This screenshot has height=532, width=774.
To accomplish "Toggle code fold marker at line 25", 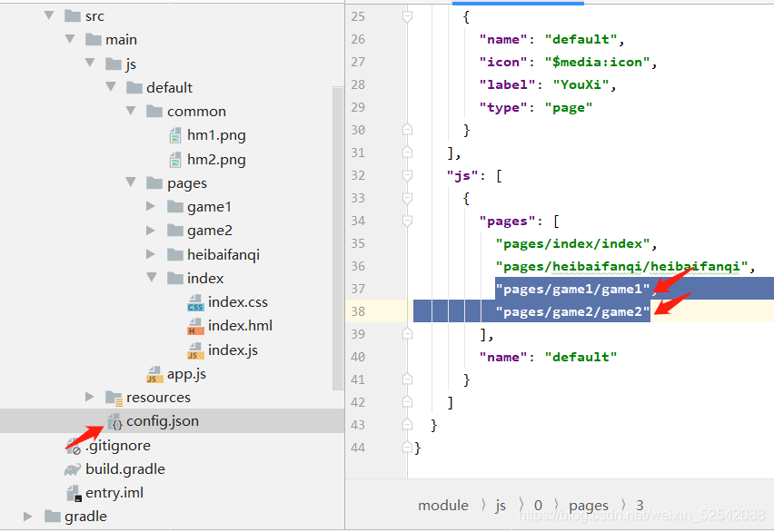I will (408, 16).
